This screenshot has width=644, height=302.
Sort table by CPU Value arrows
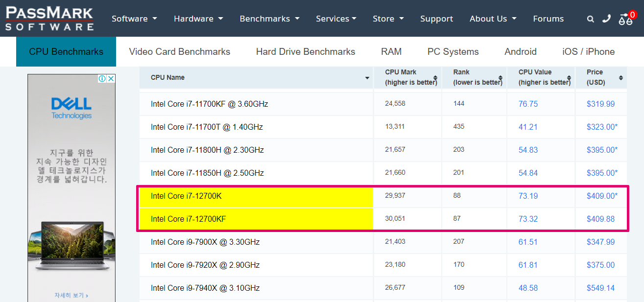click(569, 78)
